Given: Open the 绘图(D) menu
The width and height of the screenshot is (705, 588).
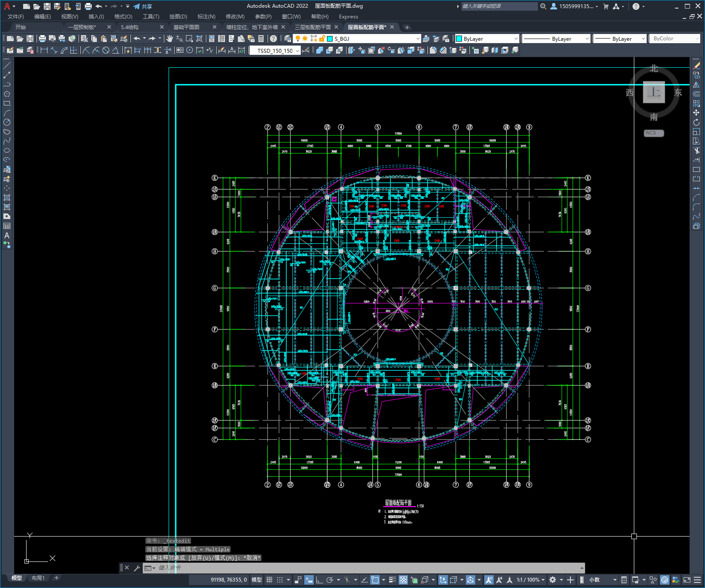Looking at the screenshot, I should tap(178, 17).
